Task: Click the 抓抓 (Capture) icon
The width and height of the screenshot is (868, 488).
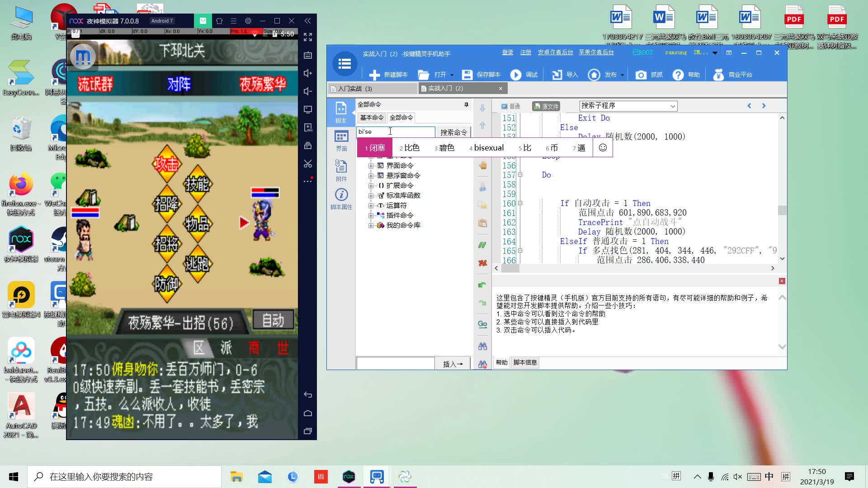Action: [x=641, y=74]
